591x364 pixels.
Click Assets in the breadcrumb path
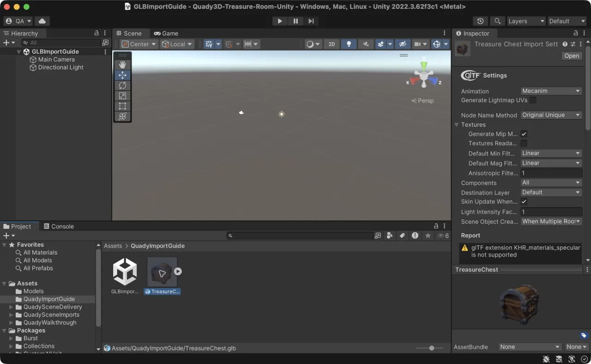click(113, 246)
